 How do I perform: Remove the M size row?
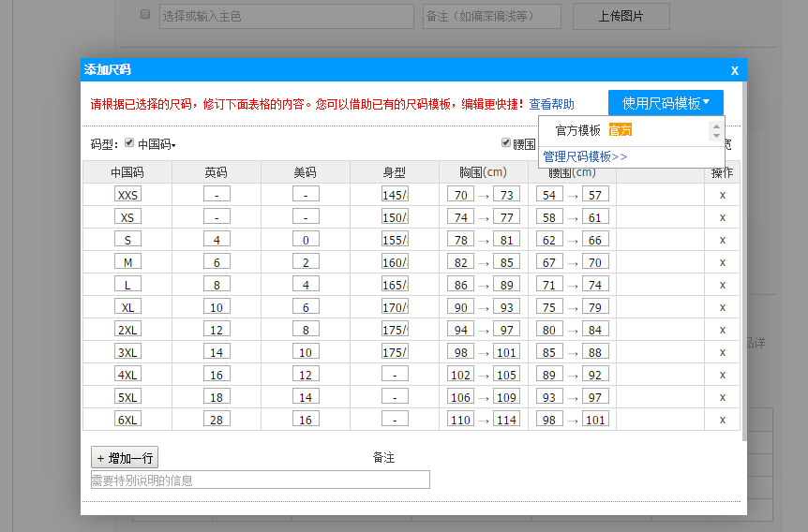point(722,262)
